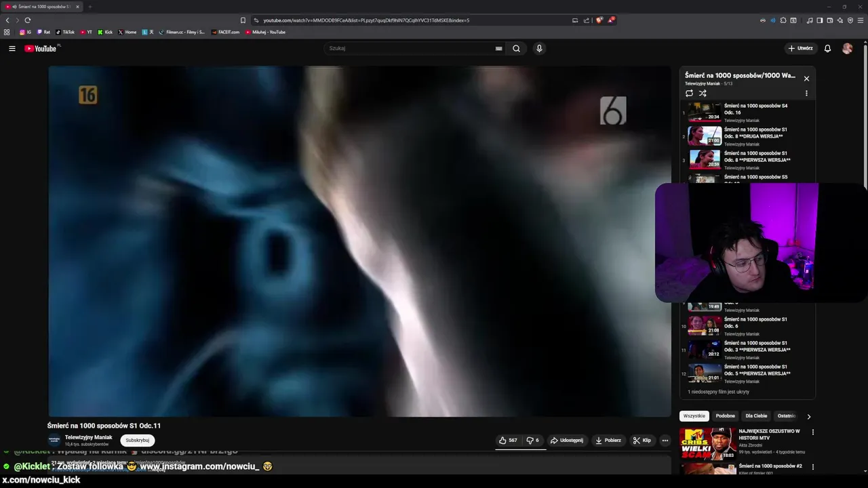Click the Udostępnij share button
This screenshot has height=488, width=868.
[x=566, y=440]
